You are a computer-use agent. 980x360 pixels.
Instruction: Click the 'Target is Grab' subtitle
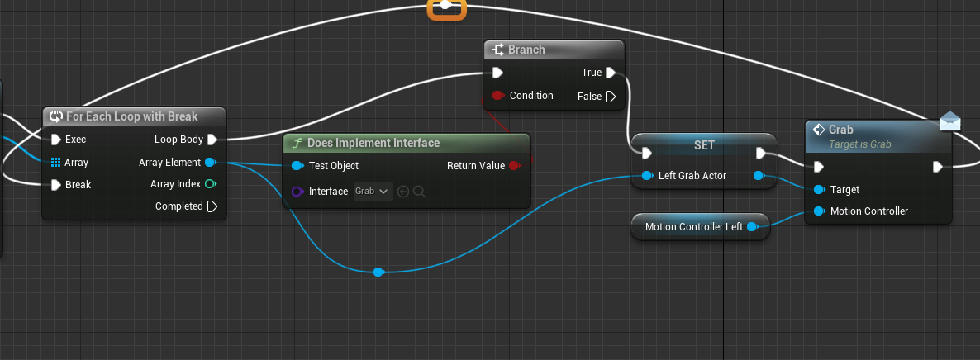[x=860, y=144]
